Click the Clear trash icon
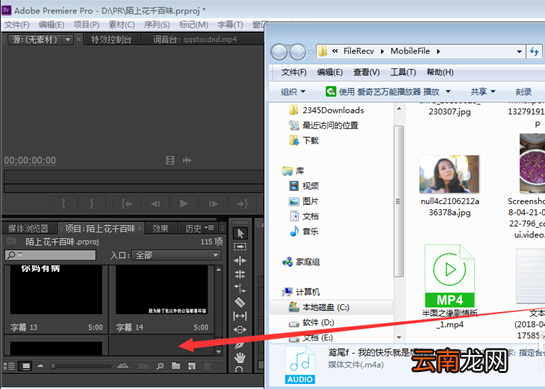 tap(207, 366)
